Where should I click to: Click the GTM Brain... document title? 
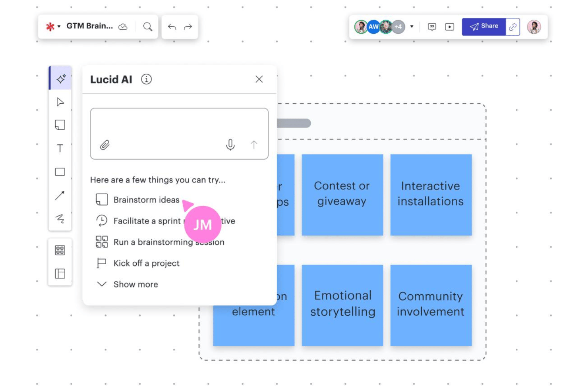[x=89, y=26]
